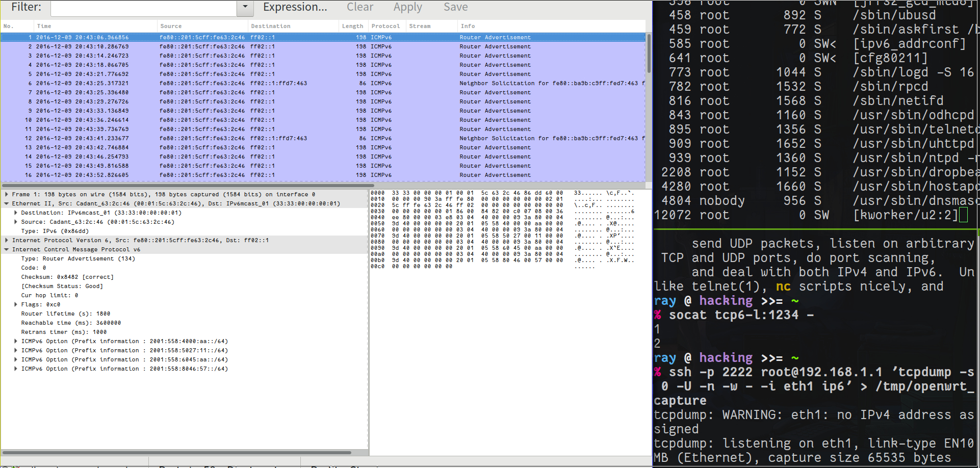Open the Expression... dialog

pyautogui.click(x=295, y=7)
